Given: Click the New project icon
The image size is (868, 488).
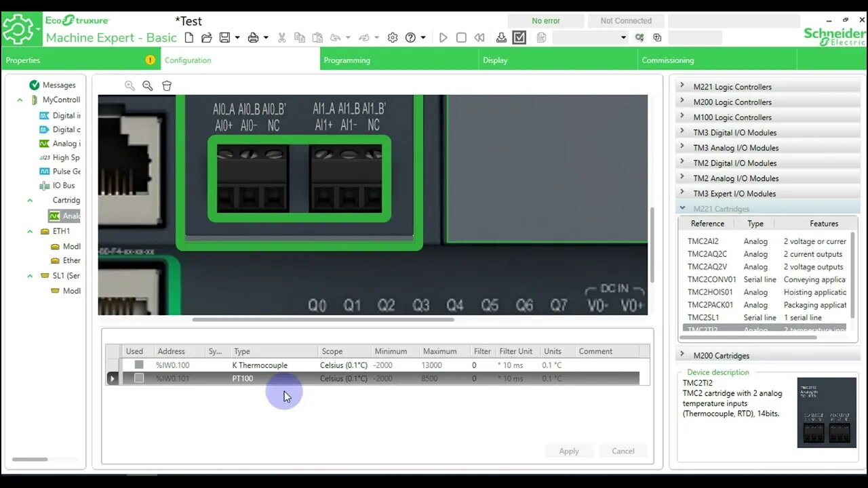Looking at the screenshot, I should 190,38.
